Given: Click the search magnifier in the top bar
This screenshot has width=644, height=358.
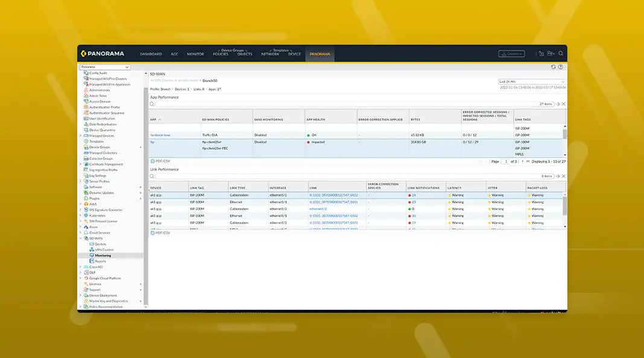Looking at the screenshot, I should click(561, 54).
